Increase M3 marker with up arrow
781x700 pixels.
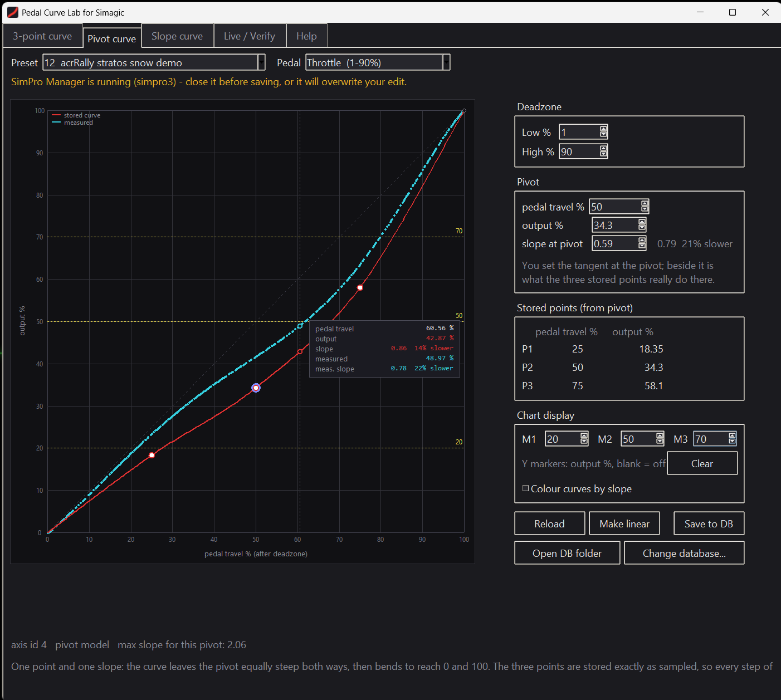tap(732, 436)
